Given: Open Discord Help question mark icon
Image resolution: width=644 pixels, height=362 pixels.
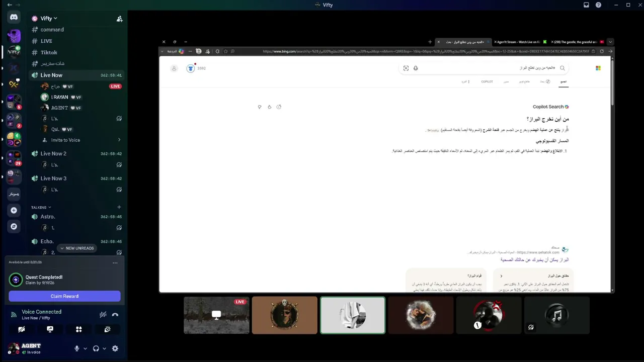Looking at the screenshot, I should pyautogui.click(x=598, y=5).
